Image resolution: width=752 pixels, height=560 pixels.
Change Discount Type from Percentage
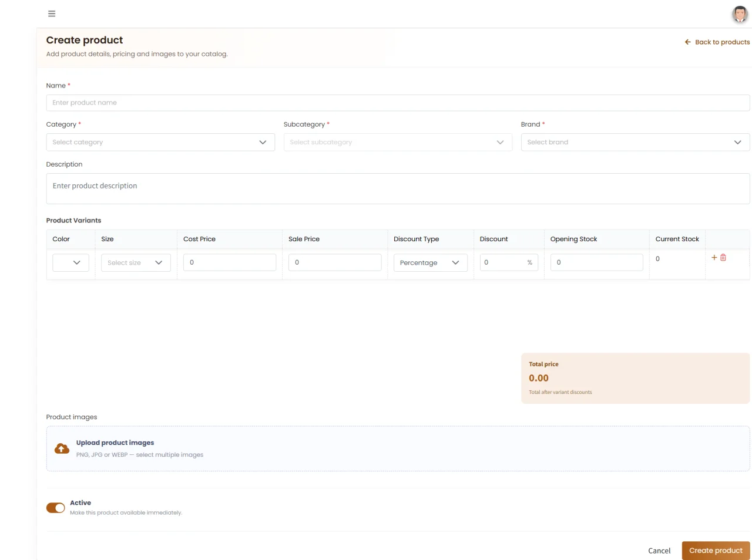point(431,262)
